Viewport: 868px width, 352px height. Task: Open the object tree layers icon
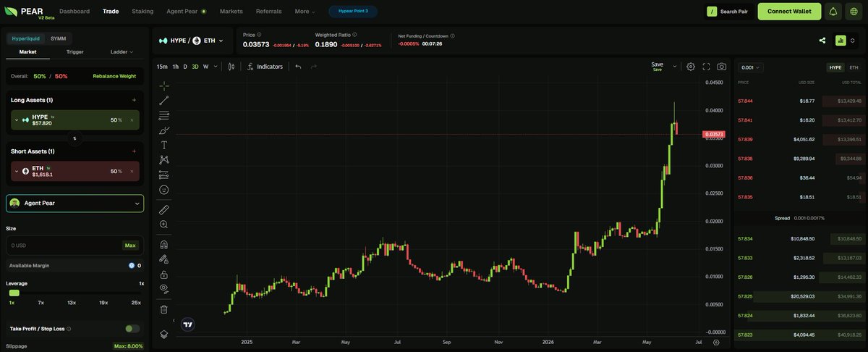[164, 335]
